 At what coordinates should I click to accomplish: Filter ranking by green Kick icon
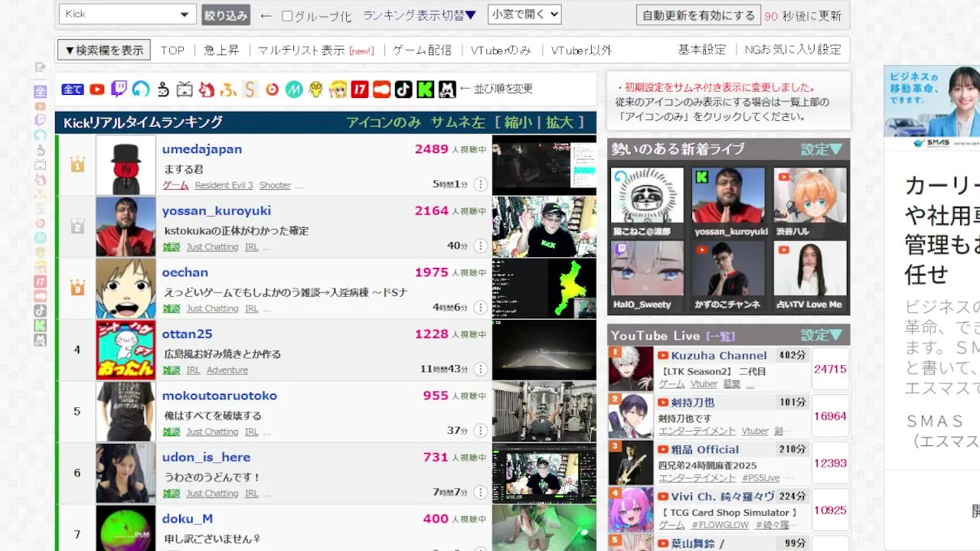pos(425,90)
